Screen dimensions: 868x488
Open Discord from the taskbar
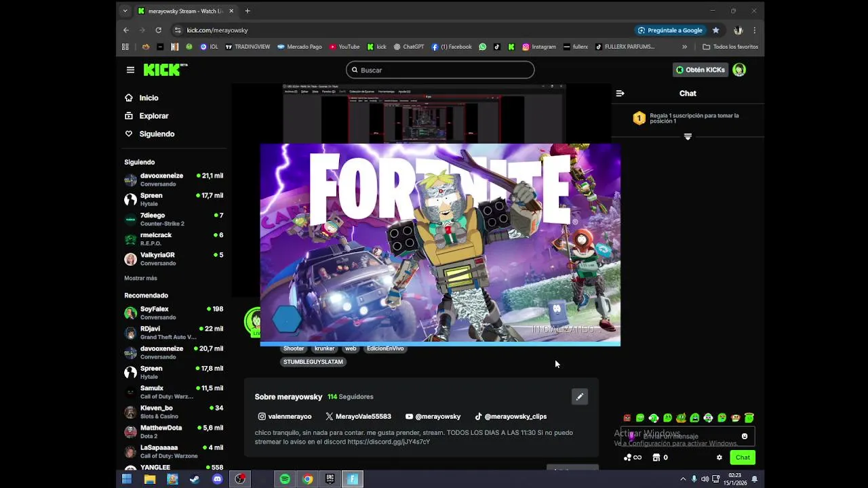[x=217, y=479]
